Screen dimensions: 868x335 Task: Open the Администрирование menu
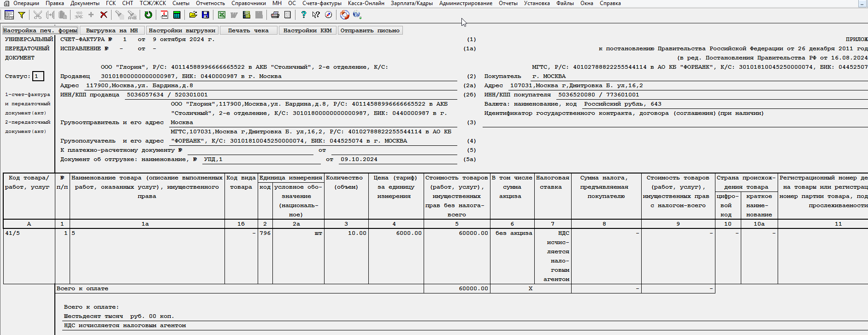[466, 3]
